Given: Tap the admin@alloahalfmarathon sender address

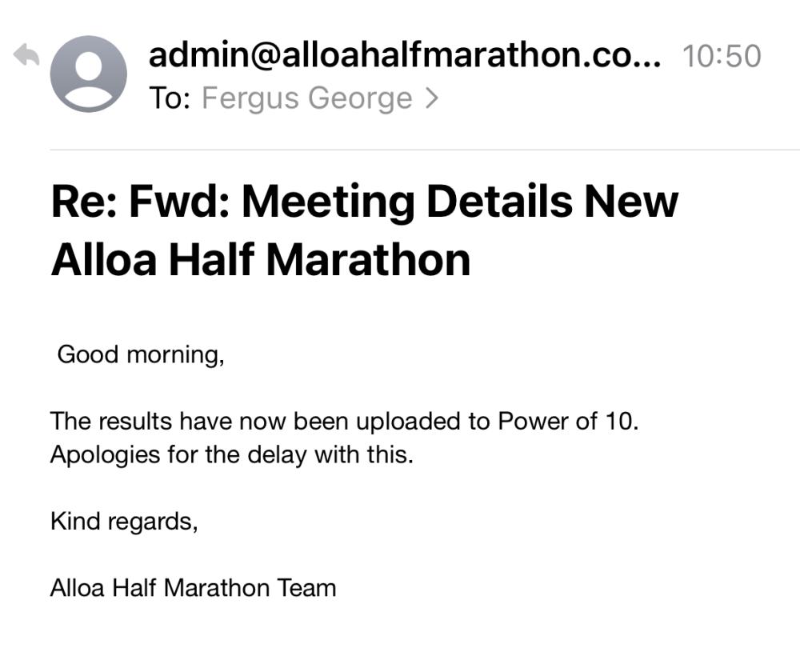Looking at the screenshot, I should 404,55.
